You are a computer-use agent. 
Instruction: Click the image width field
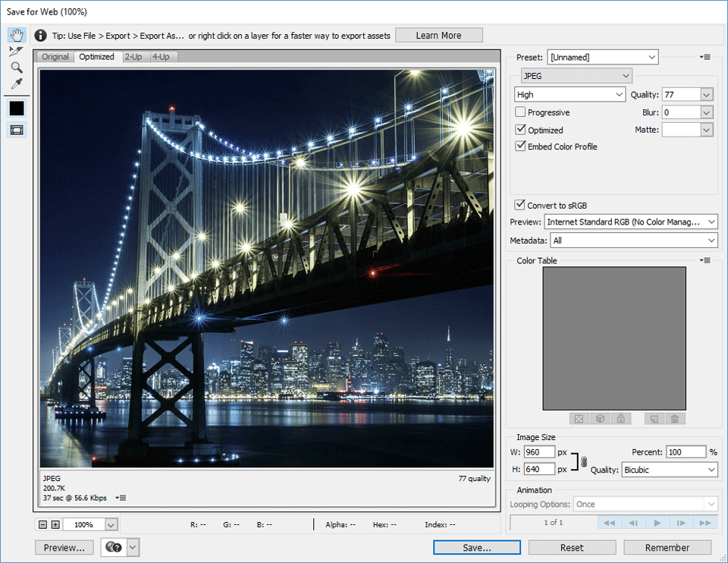(x=539, y=452)
